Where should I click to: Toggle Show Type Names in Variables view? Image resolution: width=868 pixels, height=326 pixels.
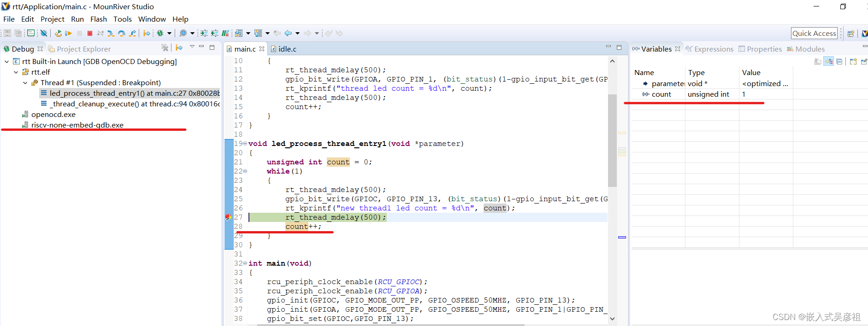818,61
